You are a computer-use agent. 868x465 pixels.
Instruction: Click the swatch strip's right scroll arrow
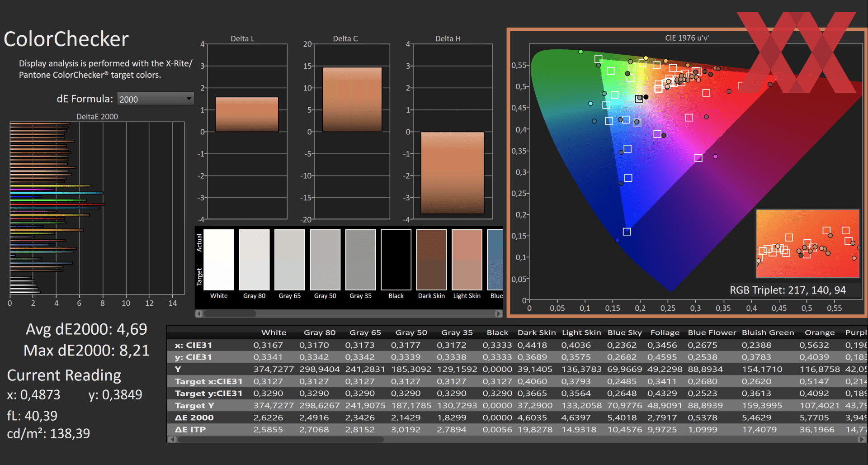pyautogui.click(x=499, y=313)
